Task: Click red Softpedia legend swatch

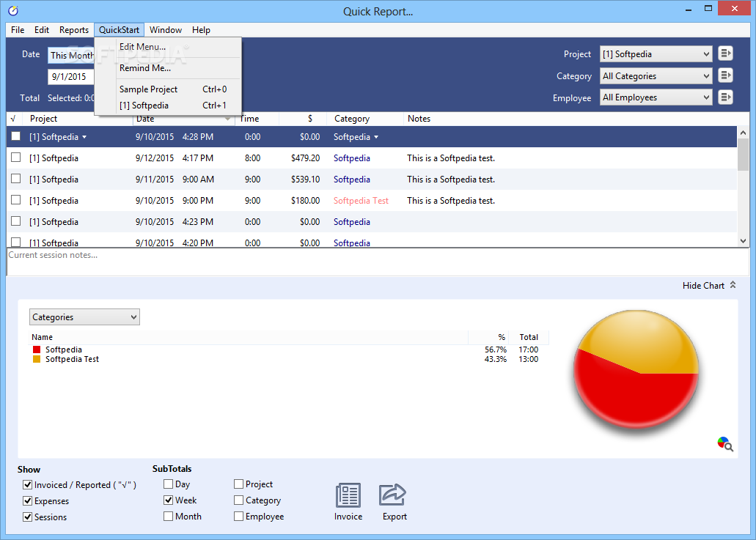Action: tap(36, 349)
